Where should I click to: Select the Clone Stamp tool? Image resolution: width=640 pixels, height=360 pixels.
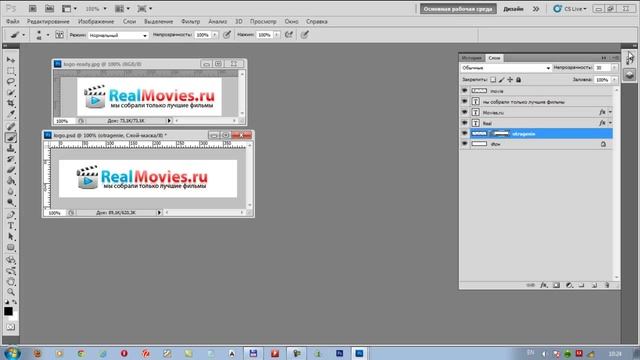[x=11, y=149]
